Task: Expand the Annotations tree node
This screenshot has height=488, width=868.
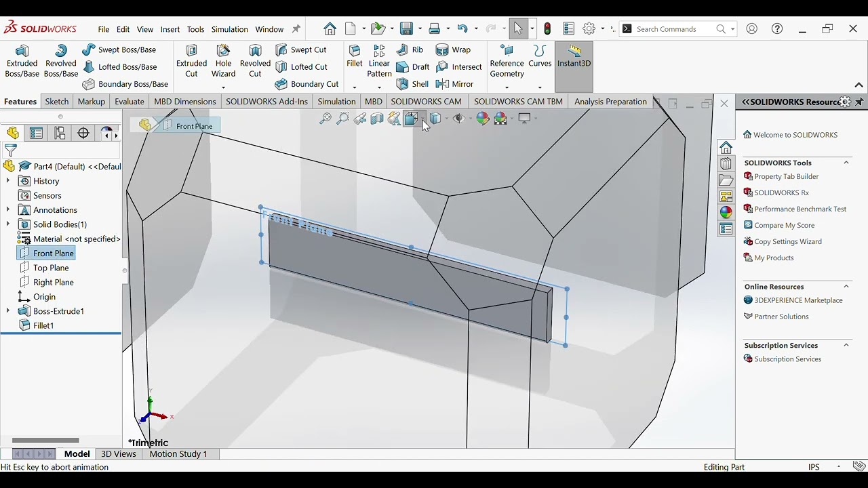Action: [x=8, y=210]
